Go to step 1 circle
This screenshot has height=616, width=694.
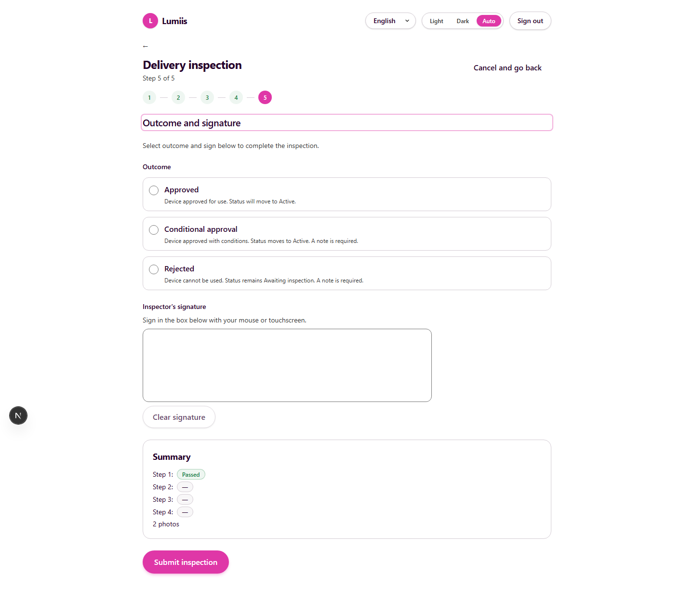click(149, 97)
